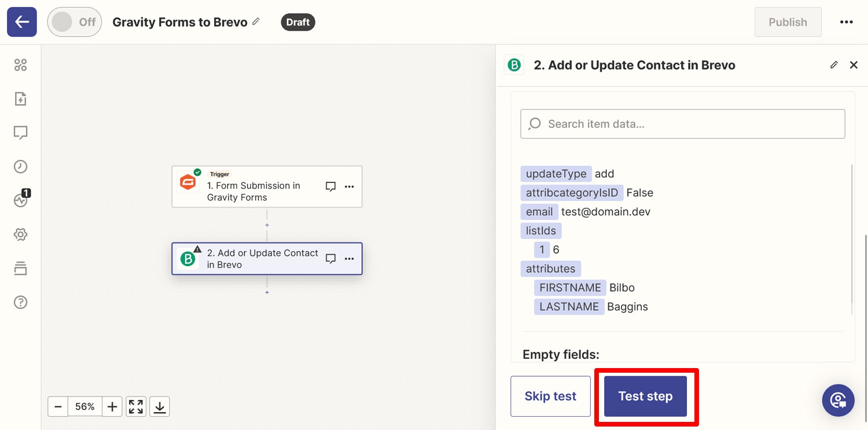This screenshot has height=430, width=868.
Task: Add a step after Brevo action
Action: (267, 292)
